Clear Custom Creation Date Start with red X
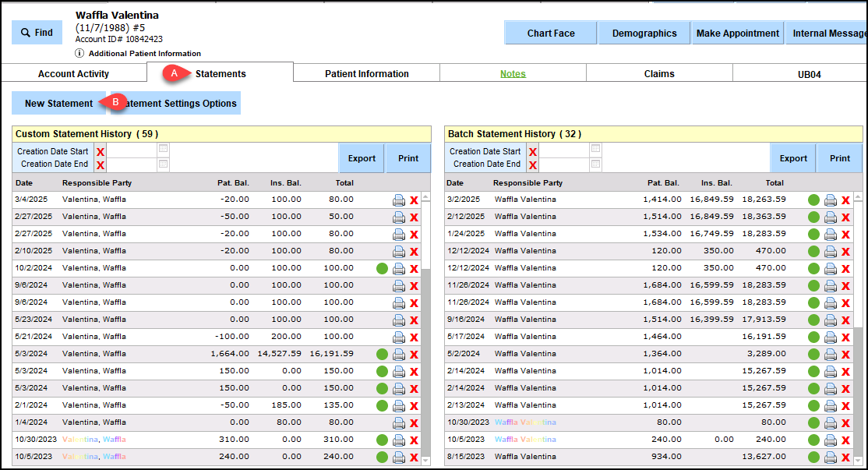The height and width of the screenshot is (470, 868). [x=101, y=151]
